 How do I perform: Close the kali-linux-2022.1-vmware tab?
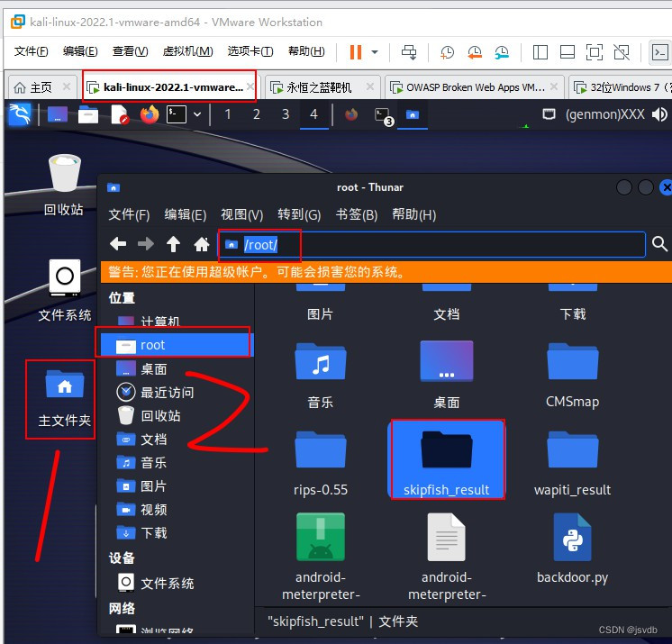250,87
